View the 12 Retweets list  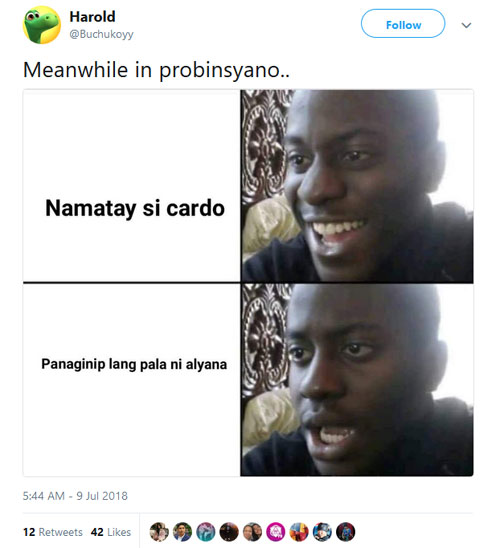click(53, 532)
